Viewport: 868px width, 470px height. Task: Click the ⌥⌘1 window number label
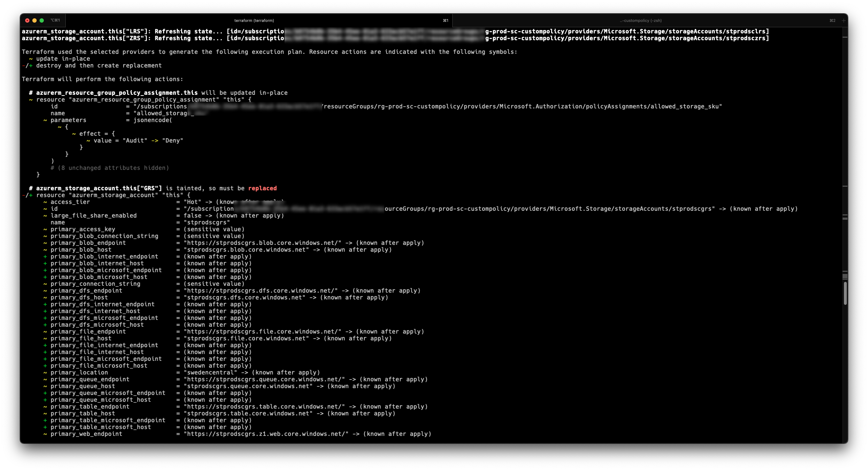coord(55,20)
